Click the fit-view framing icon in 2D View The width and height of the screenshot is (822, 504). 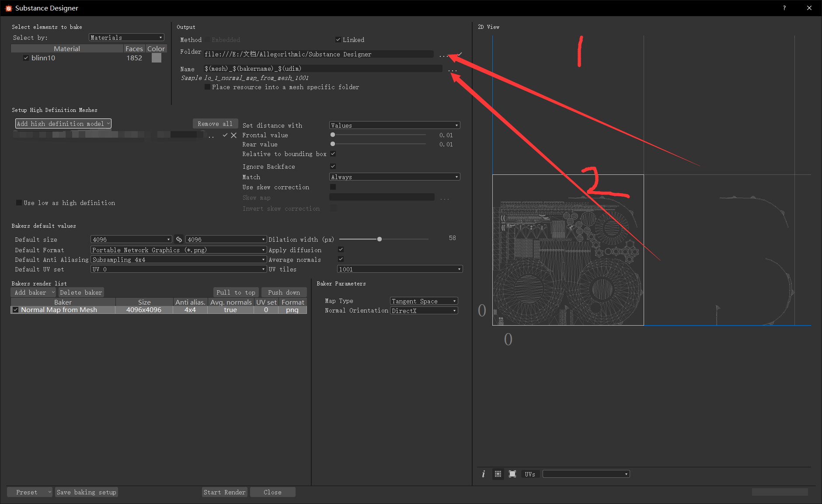coord(512,474)
